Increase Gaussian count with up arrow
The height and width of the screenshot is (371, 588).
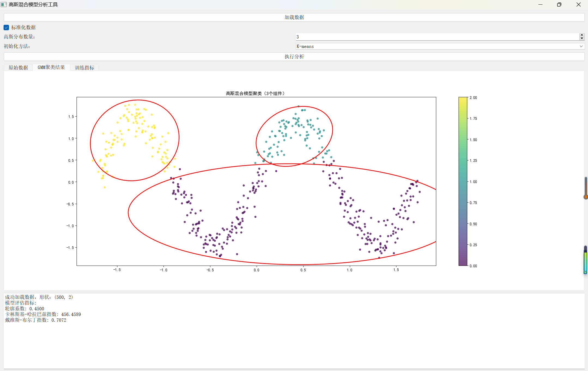click(582, 35)
